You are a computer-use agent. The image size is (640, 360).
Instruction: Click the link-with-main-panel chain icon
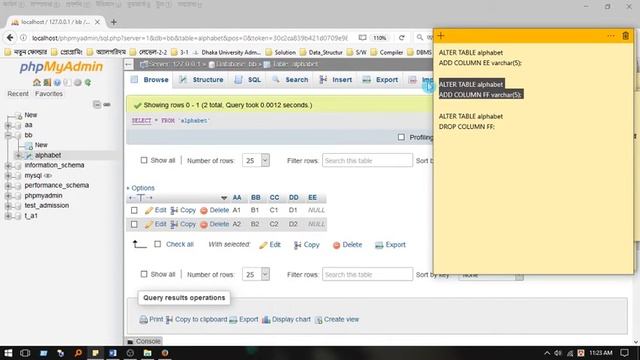(x=107, y=104)
